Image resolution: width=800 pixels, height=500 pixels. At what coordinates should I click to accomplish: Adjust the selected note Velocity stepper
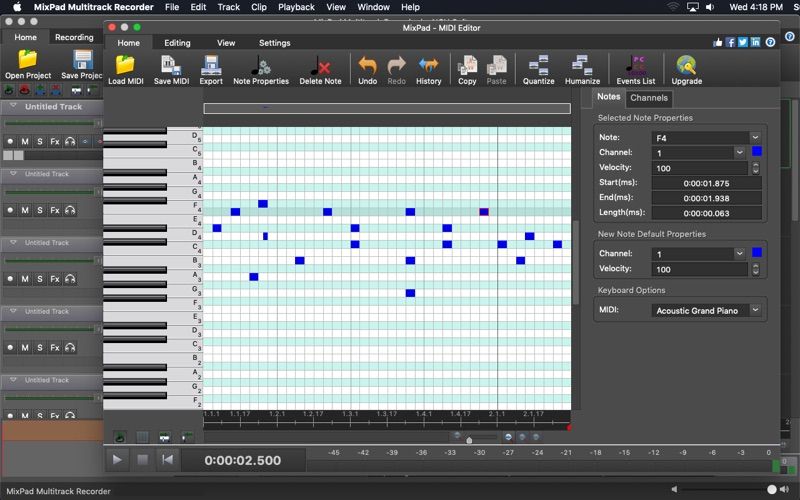click(x=756, y=168)
